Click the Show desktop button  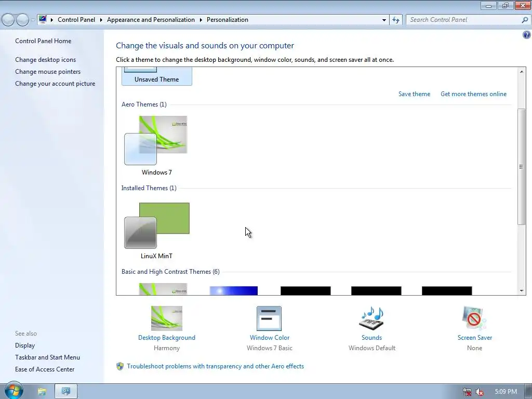click(x=528, y=392)
